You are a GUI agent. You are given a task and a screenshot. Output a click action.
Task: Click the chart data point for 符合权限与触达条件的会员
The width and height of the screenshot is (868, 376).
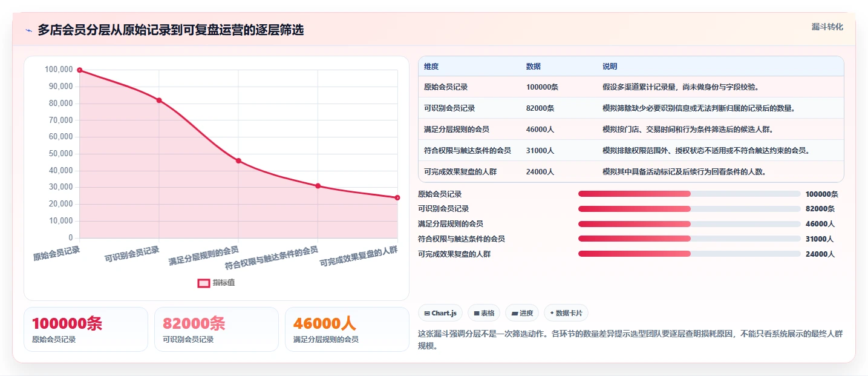318,186
